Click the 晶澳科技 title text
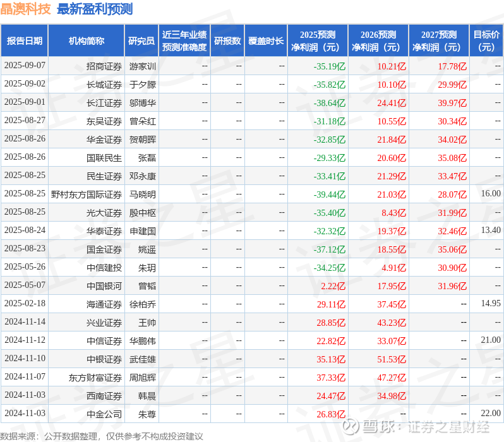Viewport: 504px width, 442px height. pos(25,9)
